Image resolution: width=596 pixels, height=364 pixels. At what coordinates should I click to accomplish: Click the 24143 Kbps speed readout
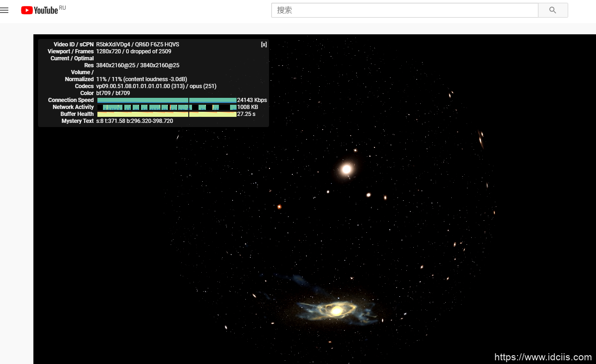pyautogui.click(x=252, y=100)
